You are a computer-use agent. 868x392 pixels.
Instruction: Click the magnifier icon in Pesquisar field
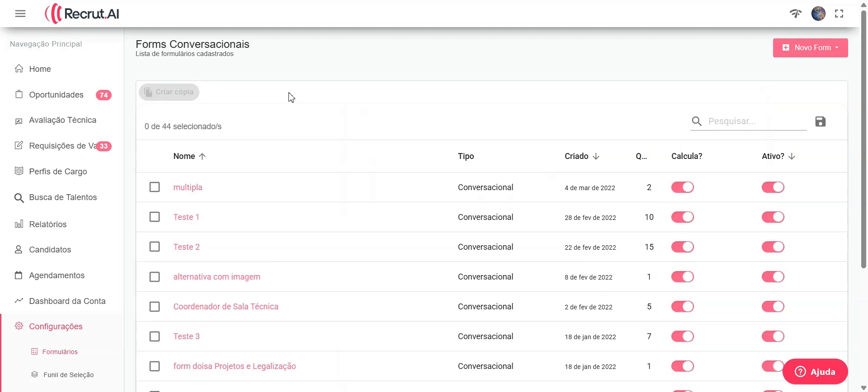697,121
